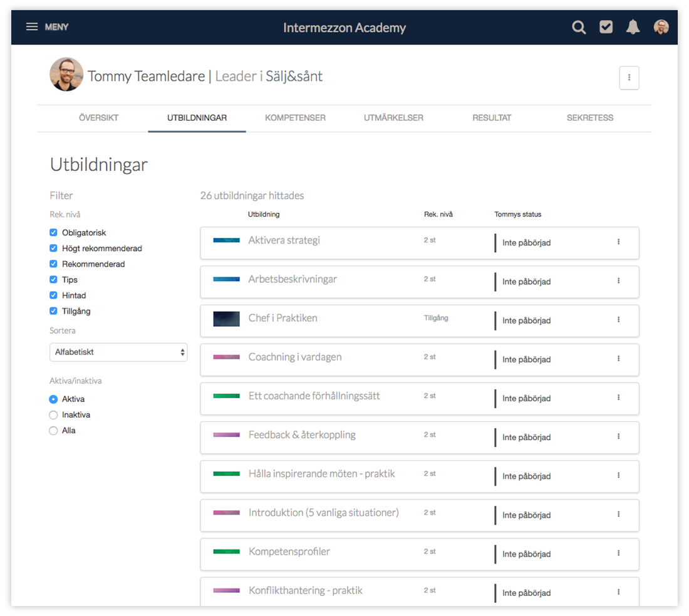Viewport: 689px width, 616px height.
Task: Select the Aktiva radio button
Action: point(53,399)
